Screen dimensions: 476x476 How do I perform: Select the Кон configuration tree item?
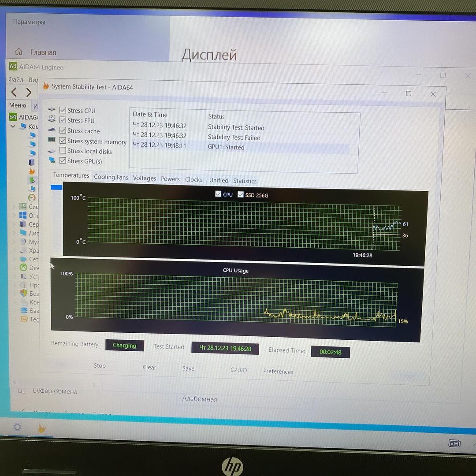click(30, 302)
